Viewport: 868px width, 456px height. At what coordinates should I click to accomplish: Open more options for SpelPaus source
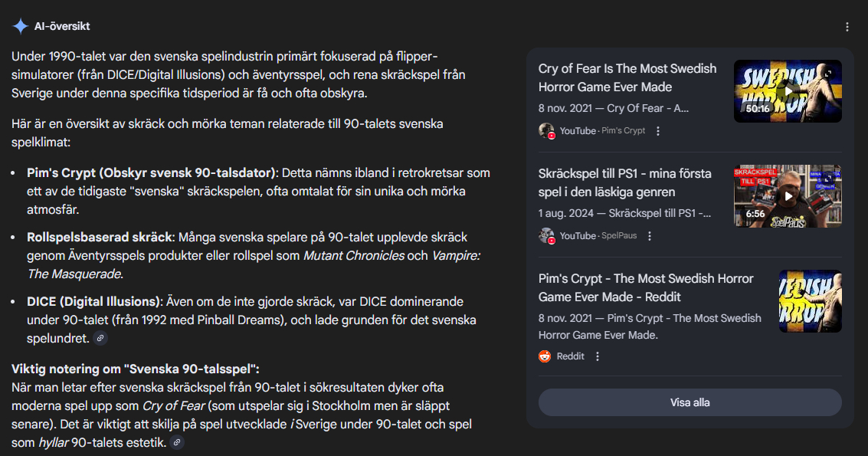[x=650, y=236]
